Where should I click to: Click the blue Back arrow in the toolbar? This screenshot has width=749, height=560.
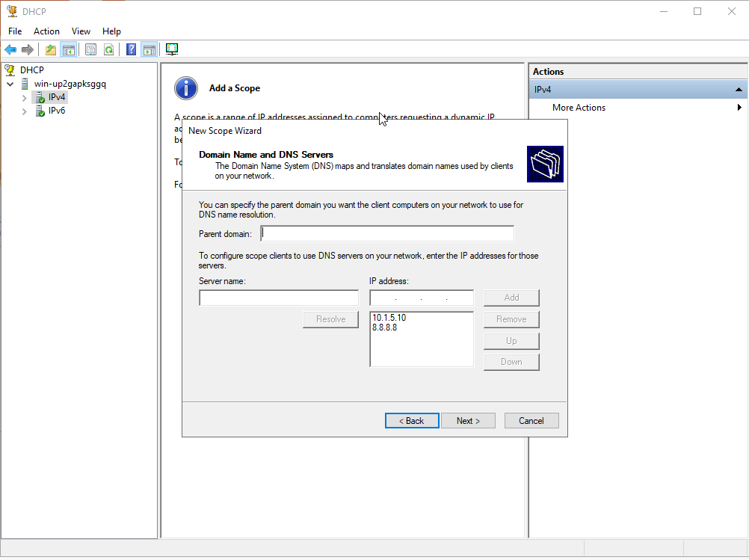pos(10,50)
